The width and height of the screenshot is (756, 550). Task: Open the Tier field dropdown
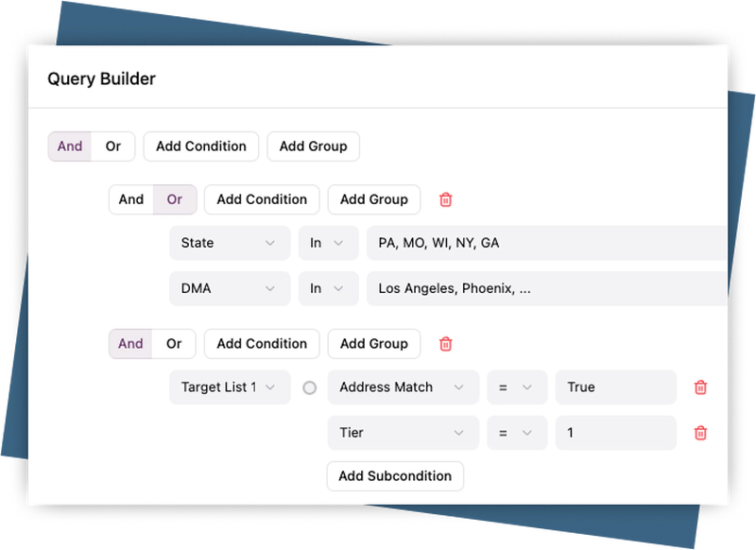pyautogui.click(x=404, y=433)
